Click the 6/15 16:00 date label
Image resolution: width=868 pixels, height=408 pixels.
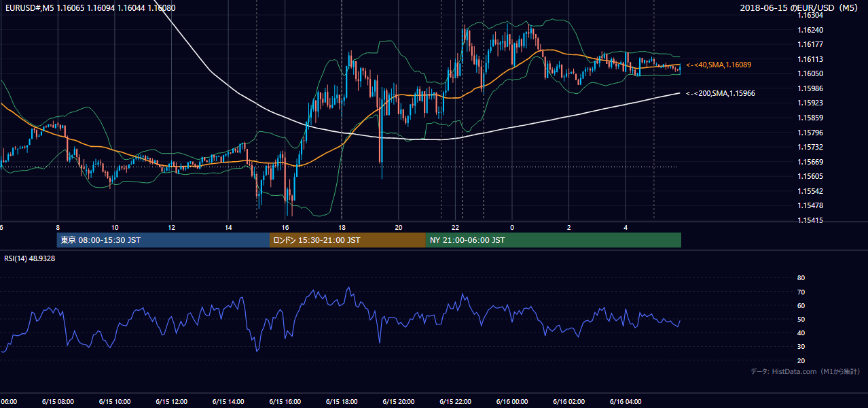285,402
